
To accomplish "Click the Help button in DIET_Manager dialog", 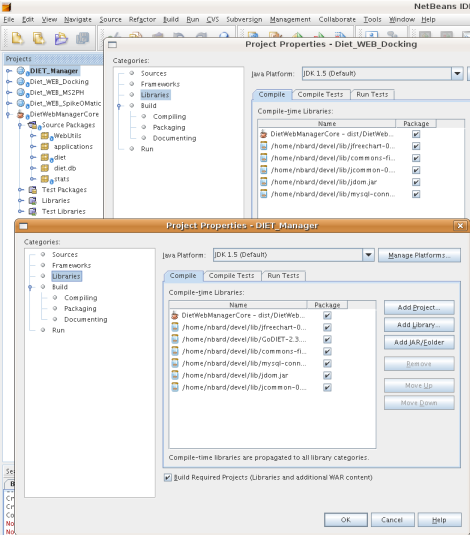I will (x=439, y=520).
